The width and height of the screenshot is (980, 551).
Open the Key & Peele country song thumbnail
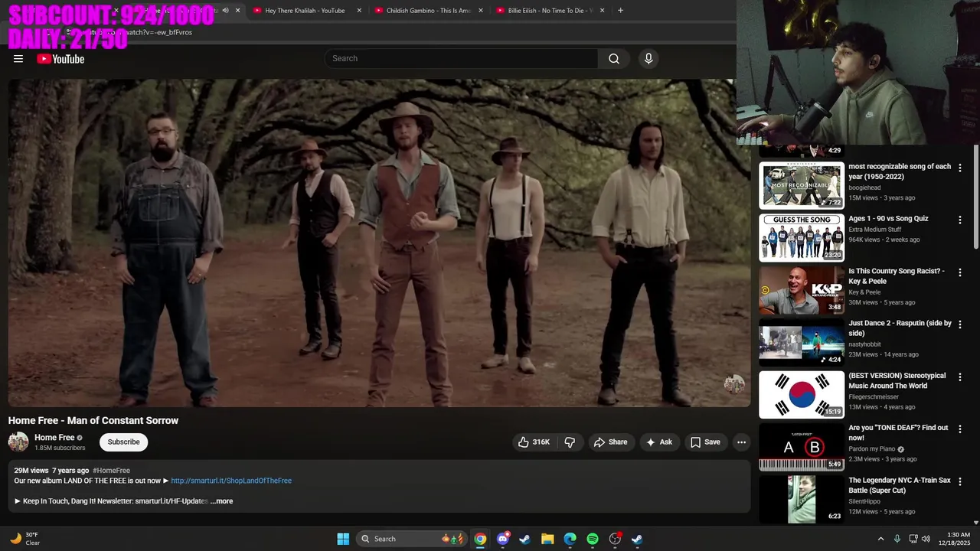click(802, 290)
